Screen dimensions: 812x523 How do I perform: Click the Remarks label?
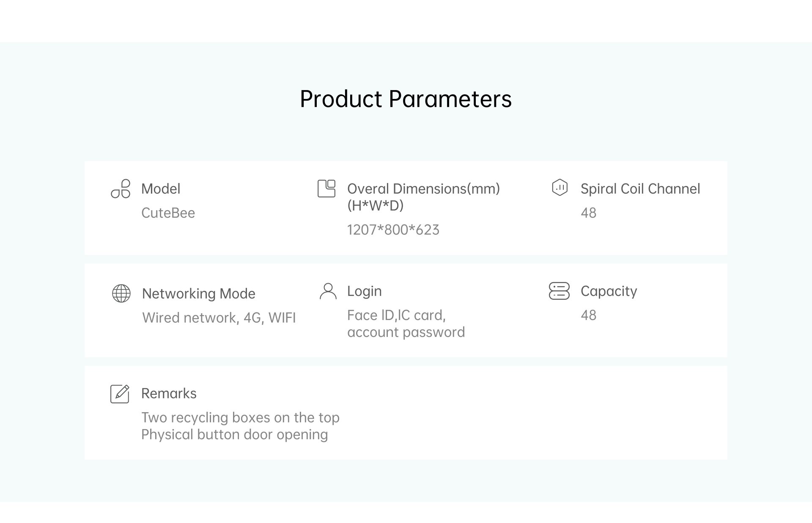pyautogui.click(x=169, y=394)
